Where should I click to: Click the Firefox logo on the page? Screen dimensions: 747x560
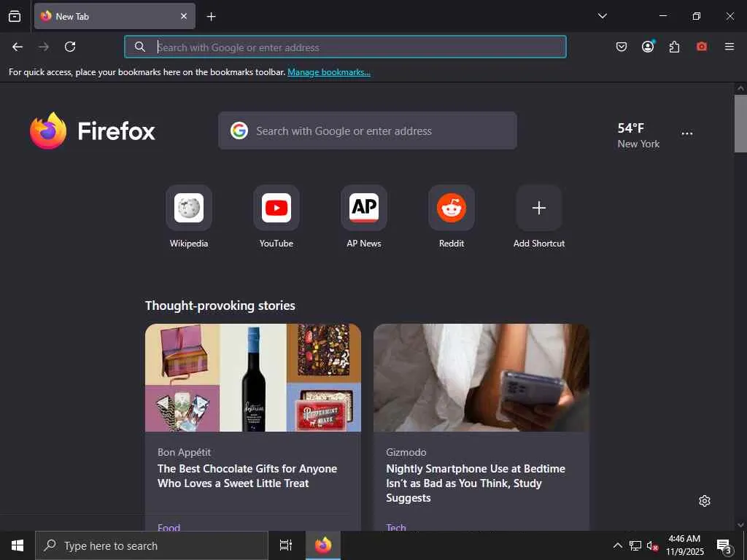coord(93,131)
